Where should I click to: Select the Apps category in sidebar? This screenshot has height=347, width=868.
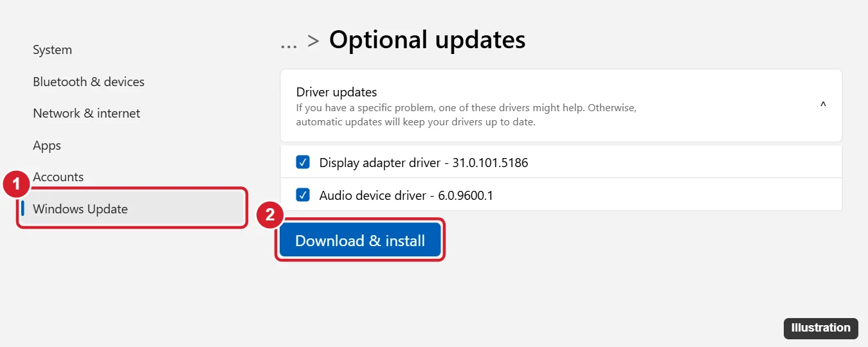pos(47,145)
